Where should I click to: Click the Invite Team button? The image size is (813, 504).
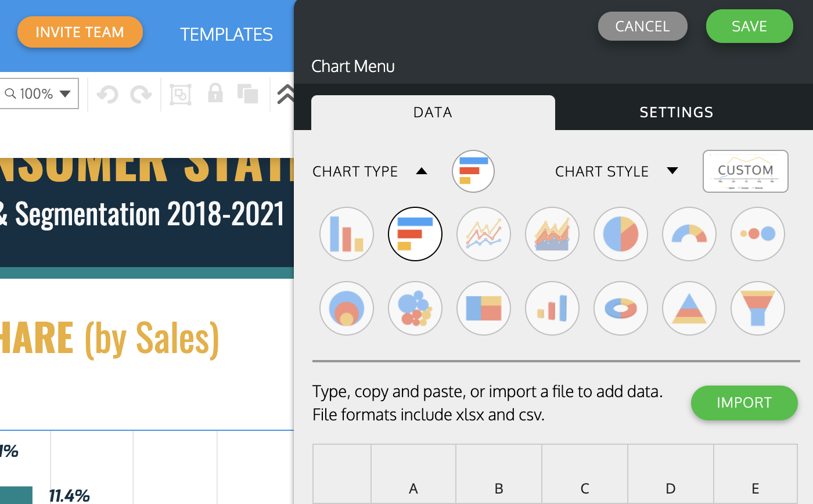coord(80,32)
